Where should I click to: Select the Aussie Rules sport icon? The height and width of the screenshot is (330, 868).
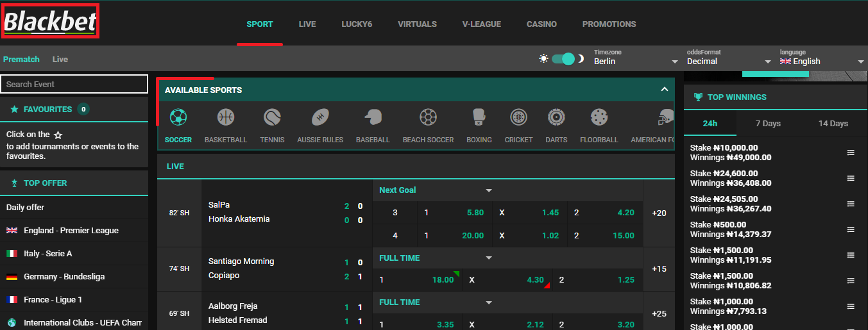(320, 117)
